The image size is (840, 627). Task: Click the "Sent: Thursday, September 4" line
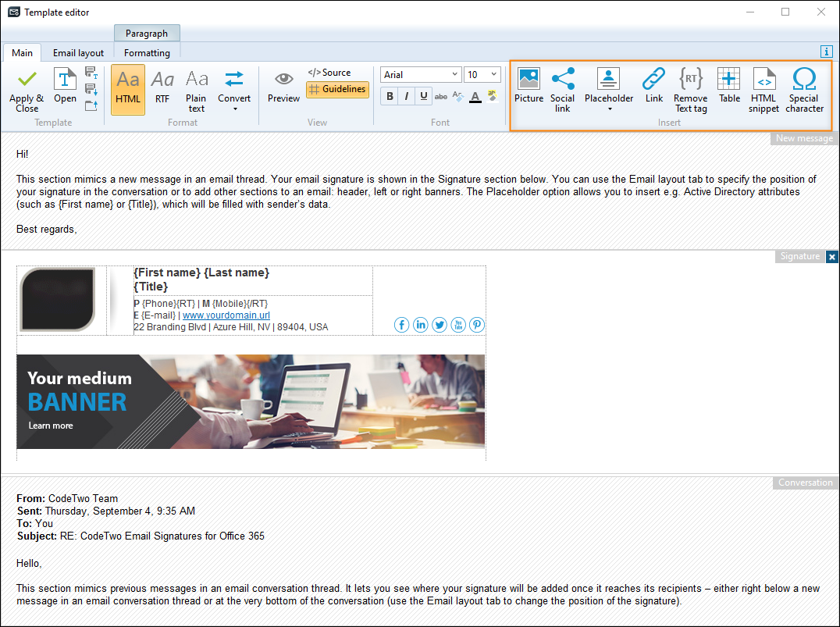click(105, 511)
